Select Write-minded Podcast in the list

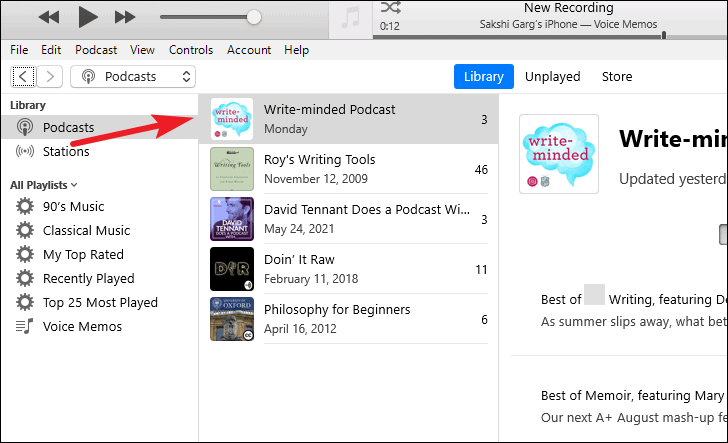point(349,119)
